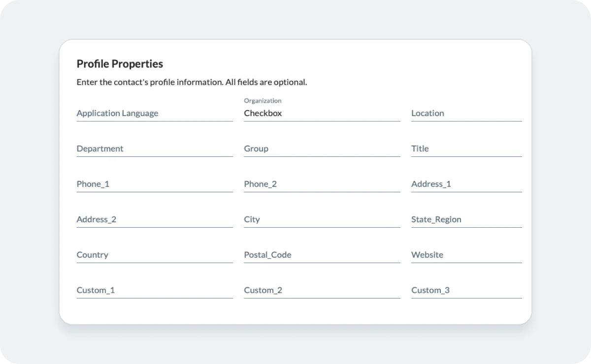Click the Department input field
Screen dimensions: 591x364
click(155, 149)
